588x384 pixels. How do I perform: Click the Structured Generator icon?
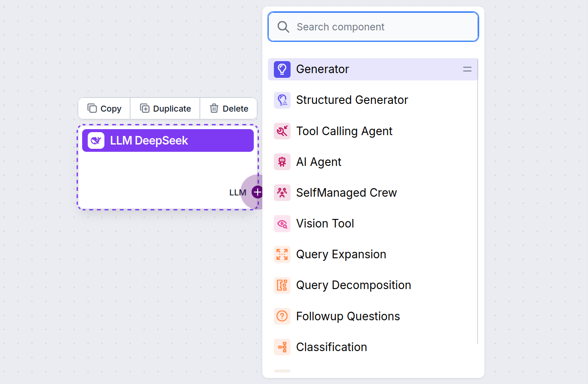point(282,100)
